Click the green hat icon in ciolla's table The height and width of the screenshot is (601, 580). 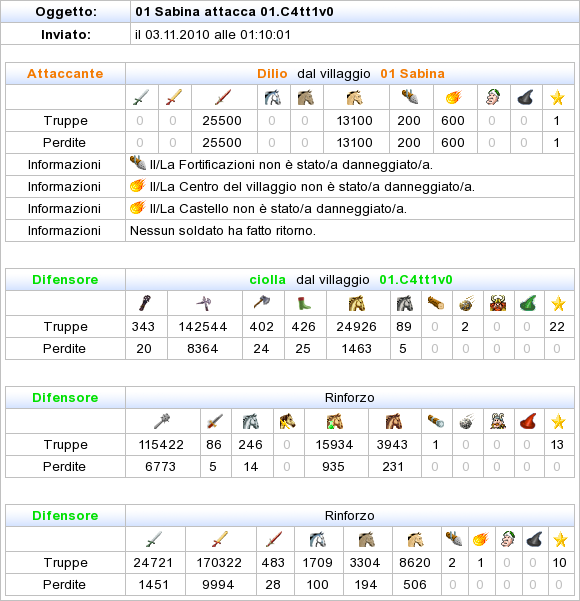click(x=528, y=303)
